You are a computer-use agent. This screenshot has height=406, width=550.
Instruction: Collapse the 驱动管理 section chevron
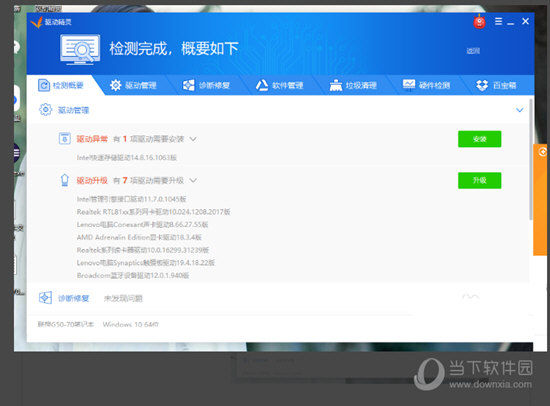519,110
